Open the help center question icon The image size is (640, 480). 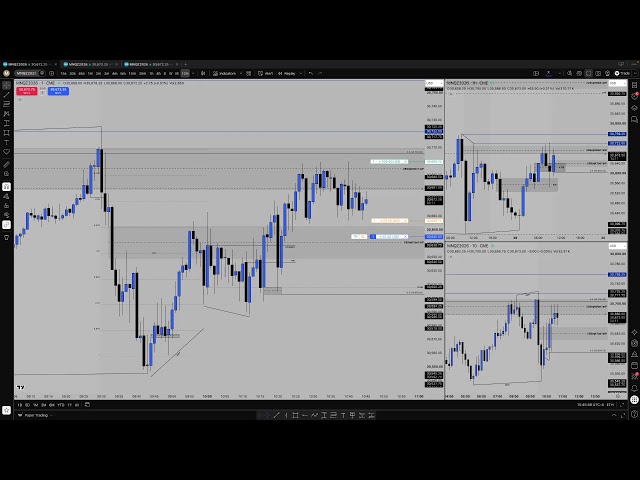tap(634, 414)
